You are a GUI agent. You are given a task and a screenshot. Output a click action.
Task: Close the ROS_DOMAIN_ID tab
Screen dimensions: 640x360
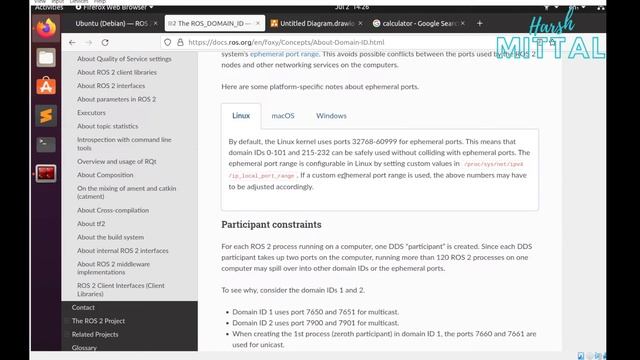tap(258, 24)
